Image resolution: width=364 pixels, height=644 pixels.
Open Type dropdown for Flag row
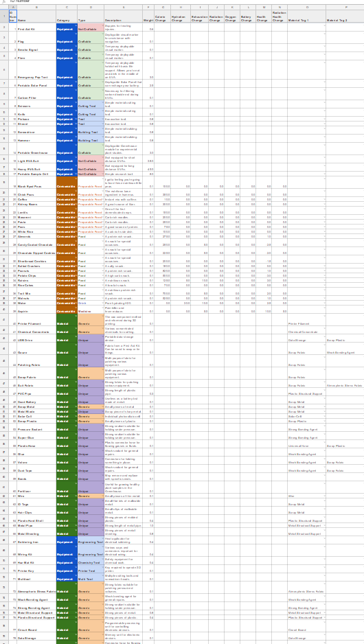tap(102, 34)
